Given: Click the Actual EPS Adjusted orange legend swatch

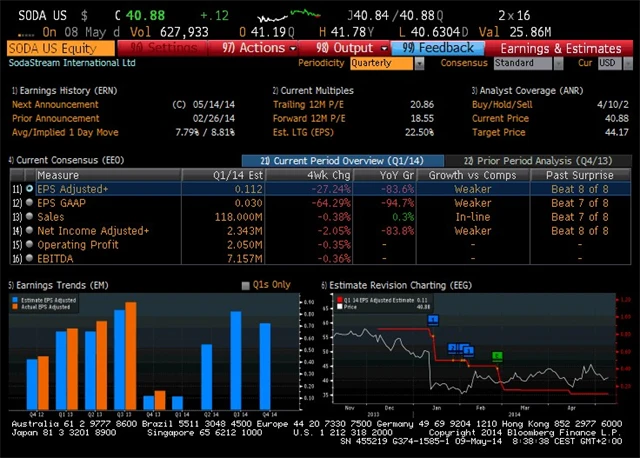Looking at the screenshot, I should click(14, 304).
